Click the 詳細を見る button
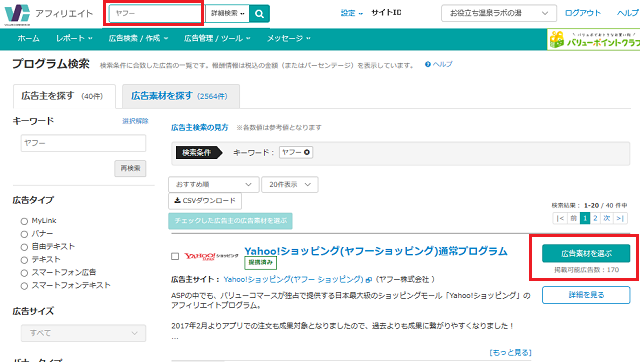This screenshot has width=640, height=362. (586, 295)
